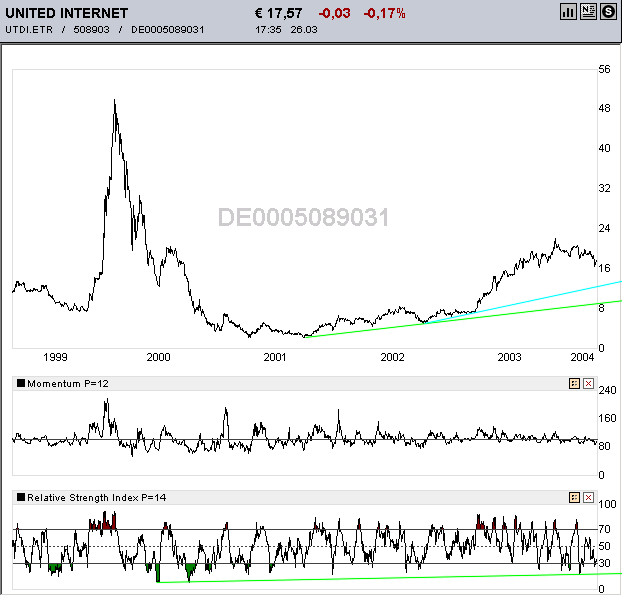The image size is (622, 599).
Task: Click the Momentum P=12 panel label
Action: (x=68, y=384)
